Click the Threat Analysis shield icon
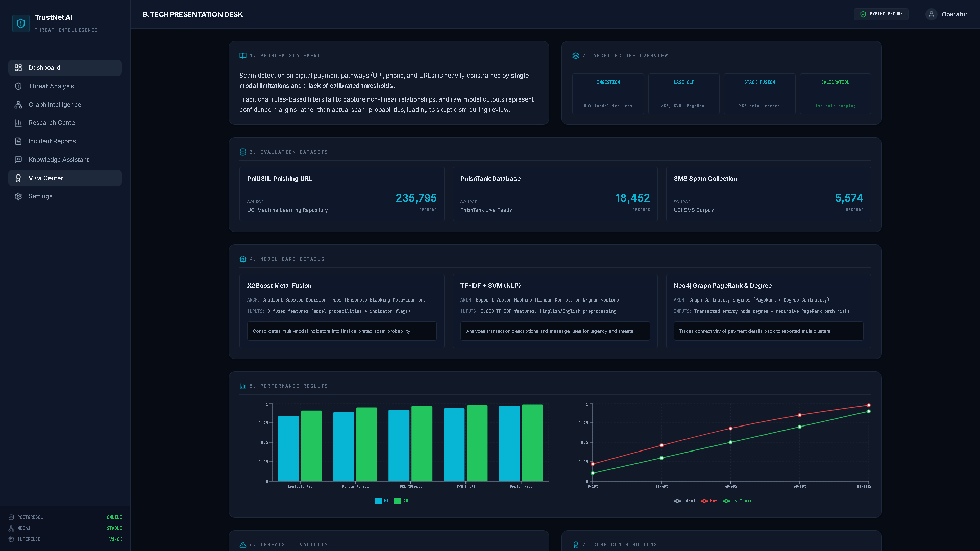This screenshot has width=980, height=551. pyautogui.click(x=18, y=86)
